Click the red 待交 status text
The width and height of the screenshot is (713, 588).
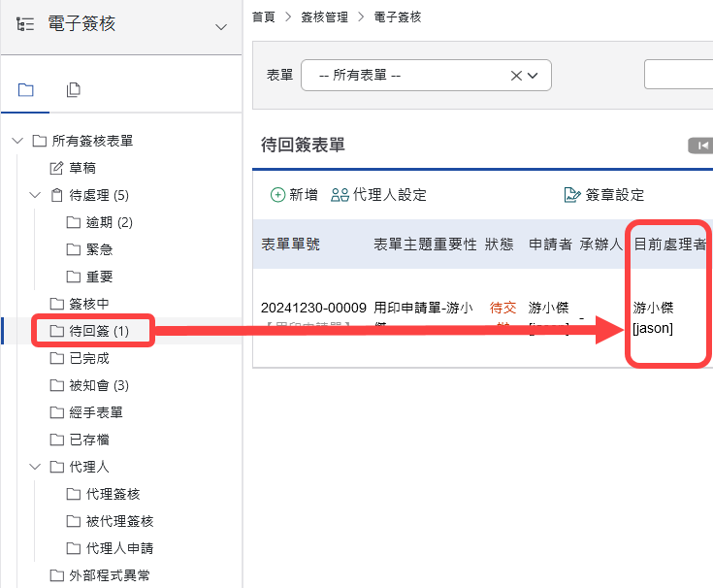click(x=502, y=308)
